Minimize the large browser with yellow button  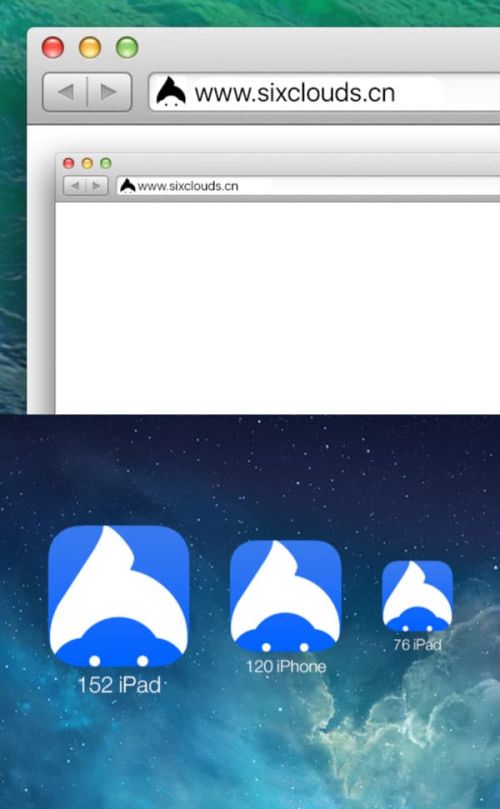pyautogui.click(x=90, y=47)
